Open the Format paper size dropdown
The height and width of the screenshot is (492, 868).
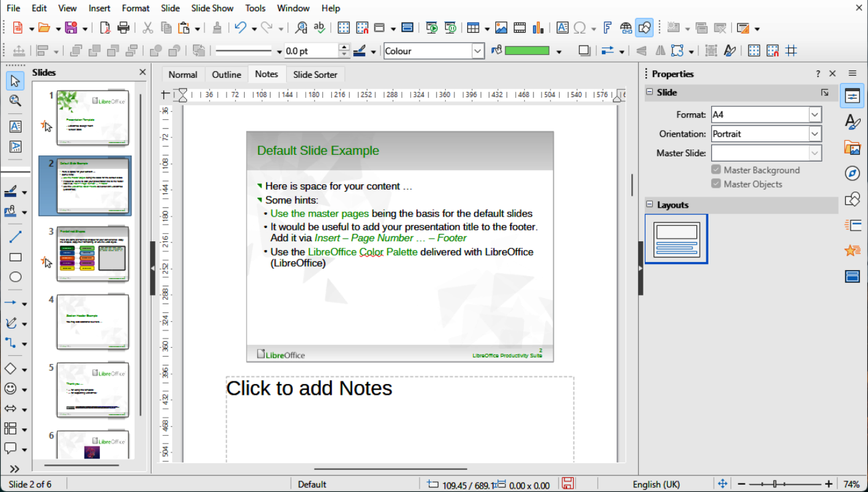tap(814, 115)
